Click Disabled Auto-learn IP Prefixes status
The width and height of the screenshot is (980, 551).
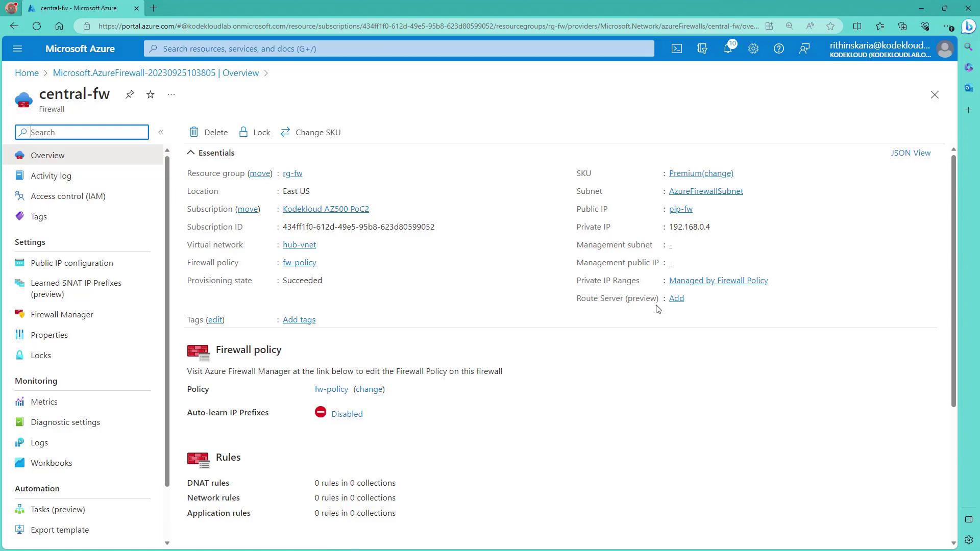point(347,414)
